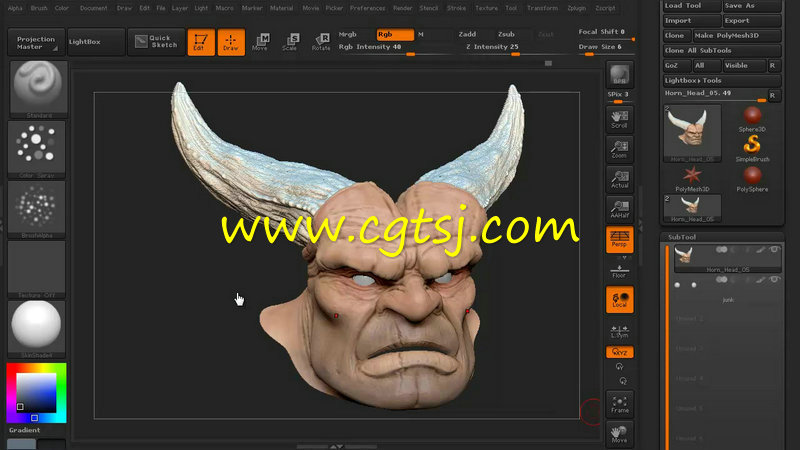
Task: Open the Preferences menu
Action: click(x=368, y=8)
